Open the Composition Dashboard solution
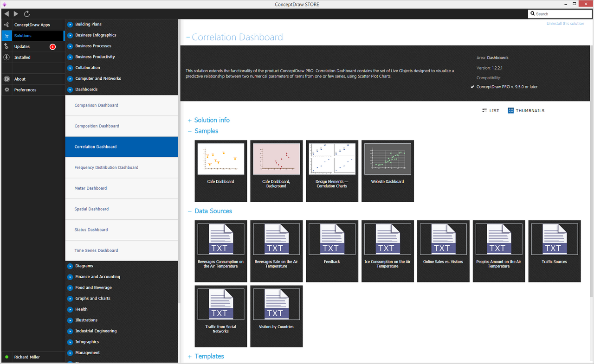The image size is (594, 364). tap(122, 126)
